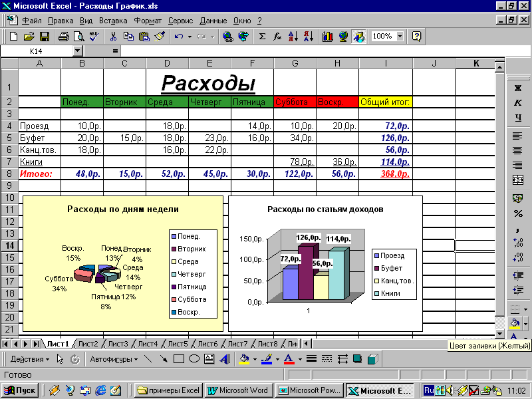Insert WordArt from the drawing toolbar
The height and width of the screenshot is (399, 532).
pos(225,359)
